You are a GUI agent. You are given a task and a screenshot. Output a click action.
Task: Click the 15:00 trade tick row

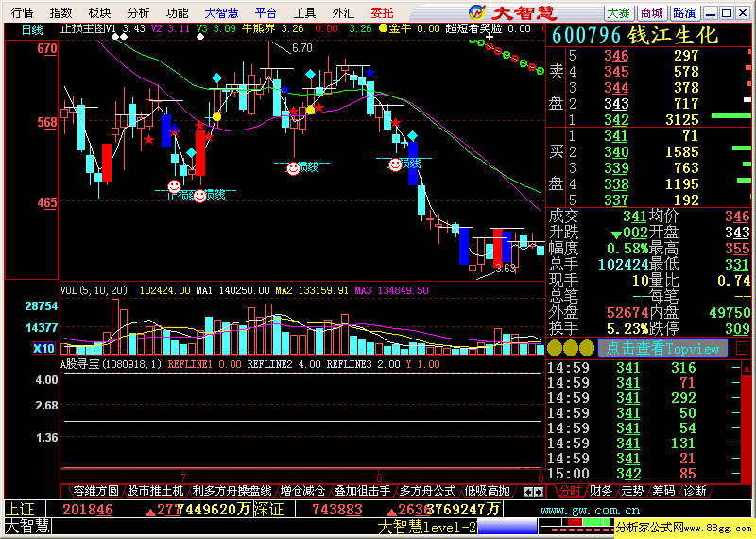[643, 474]
